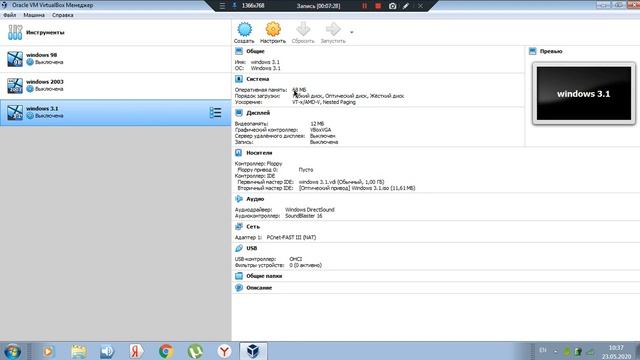The width and height of the screenshot is (640, 360).
Task: Open the Сеть section title link
Action: coord(253,227)
